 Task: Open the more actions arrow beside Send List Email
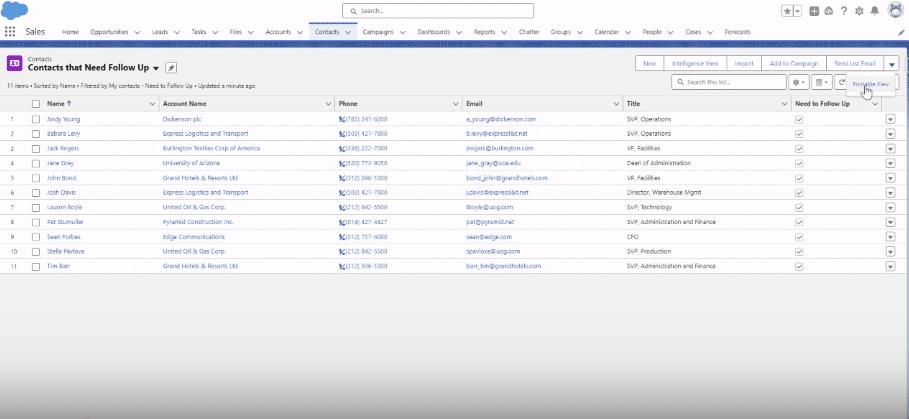point(892,64)
